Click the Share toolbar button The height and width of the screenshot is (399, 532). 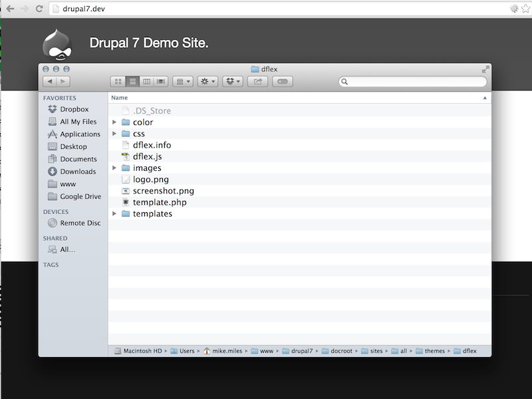[257, 81]
